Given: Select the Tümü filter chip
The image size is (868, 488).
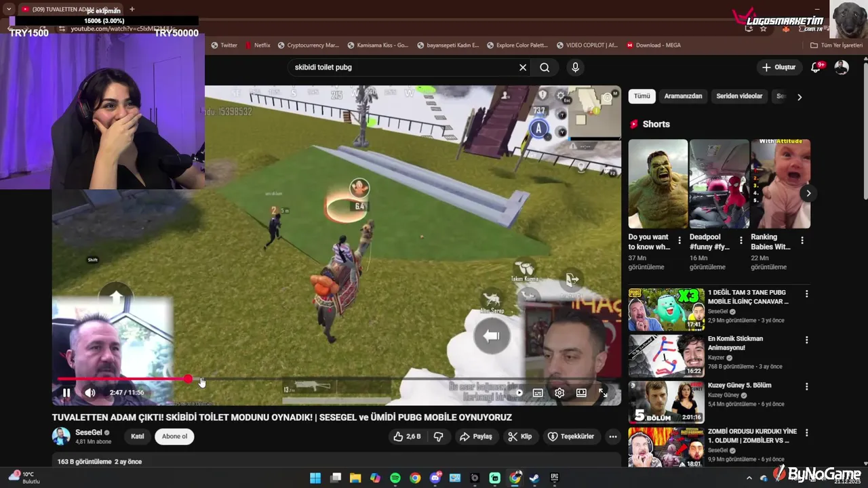Looking at the screenshot, I should click(x=642, y=96).
